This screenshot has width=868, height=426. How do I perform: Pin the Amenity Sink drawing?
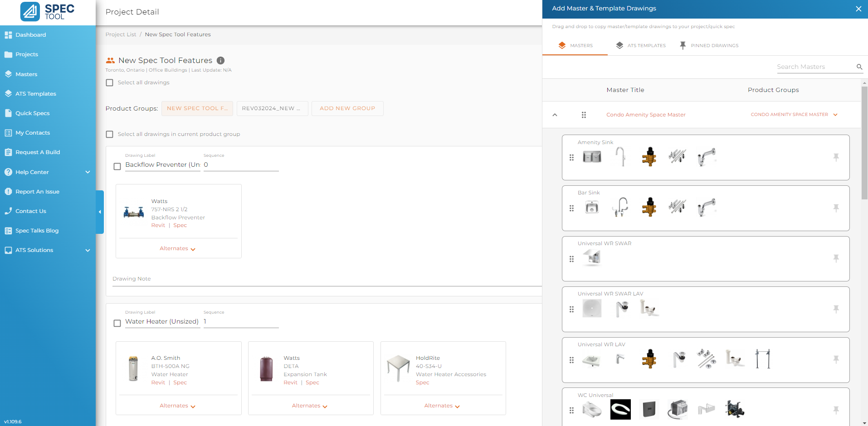(836, 157)
